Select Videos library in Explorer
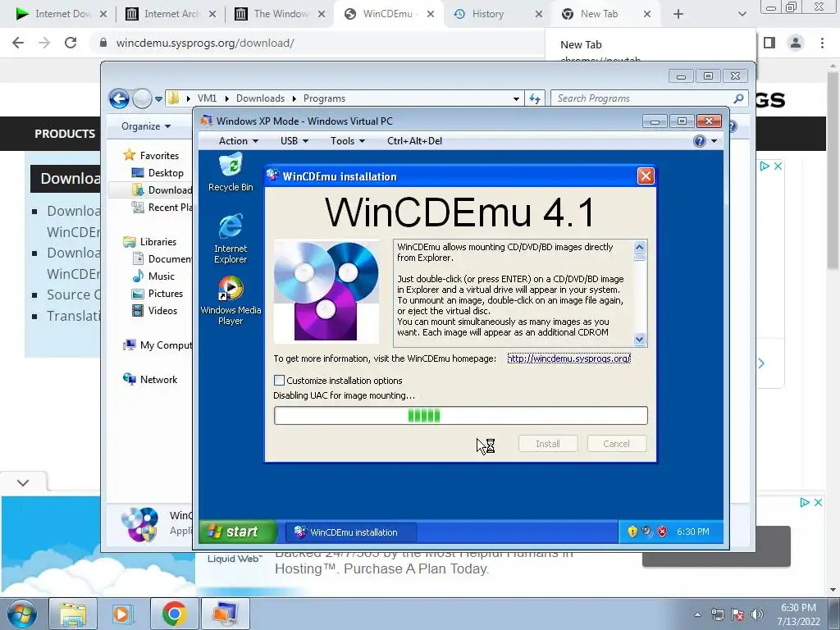Viewport: 840px width, 630px height. pyautogui.click(x=162, y=310)
